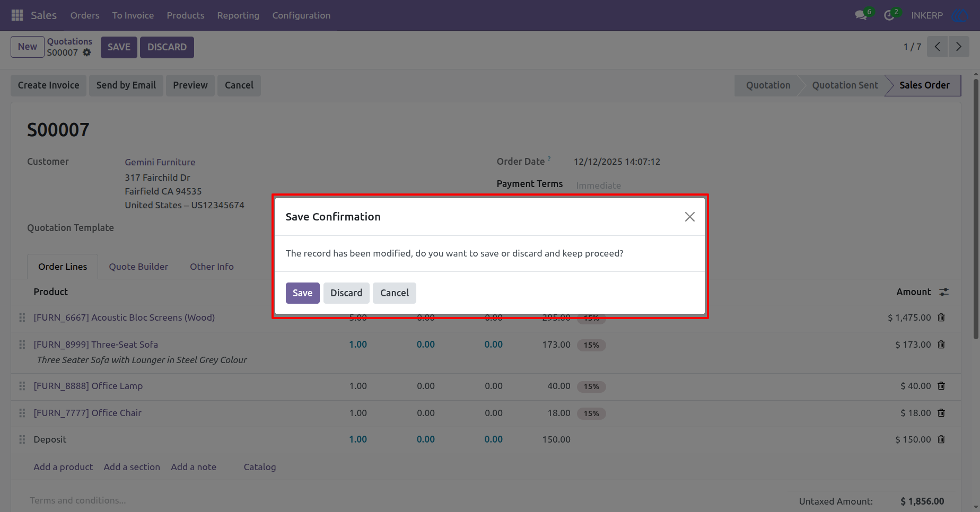Grab the Acoustic Bloc Screens row handle

(x=22, y=317)
